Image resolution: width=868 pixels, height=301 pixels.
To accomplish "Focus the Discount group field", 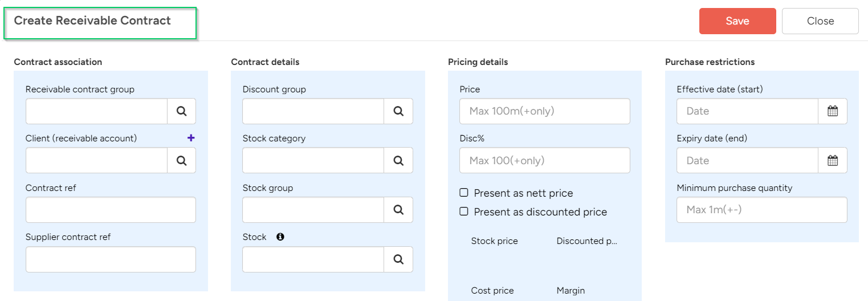I will (313, 111).
